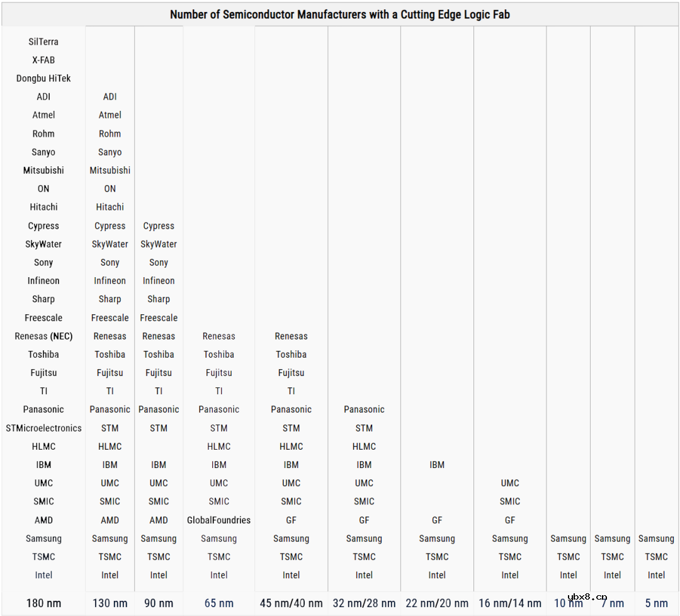This screenshot has width=680, height=616.
Task: Click the 32 nm/28 nm column label
Action: pyautogui.click(x=364, y=603)
